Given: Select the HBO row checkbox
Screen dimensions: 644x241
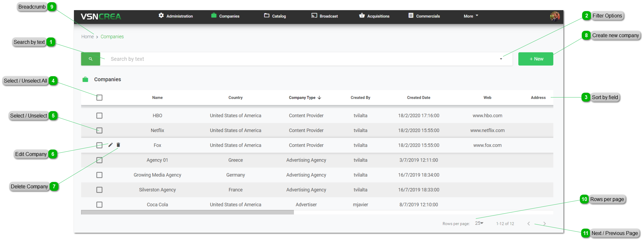Looking at the screenshot, I should coord(99,116).
